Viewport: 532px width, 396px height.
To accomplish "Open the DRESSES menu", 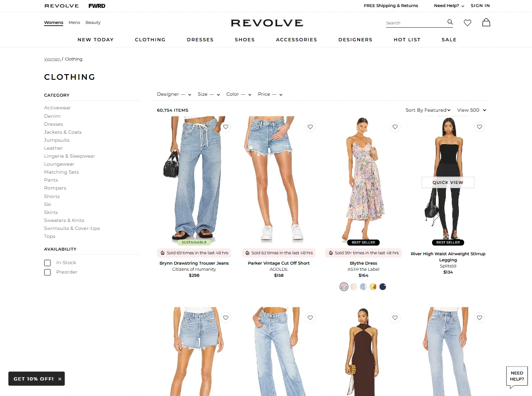I will (200, 40).
